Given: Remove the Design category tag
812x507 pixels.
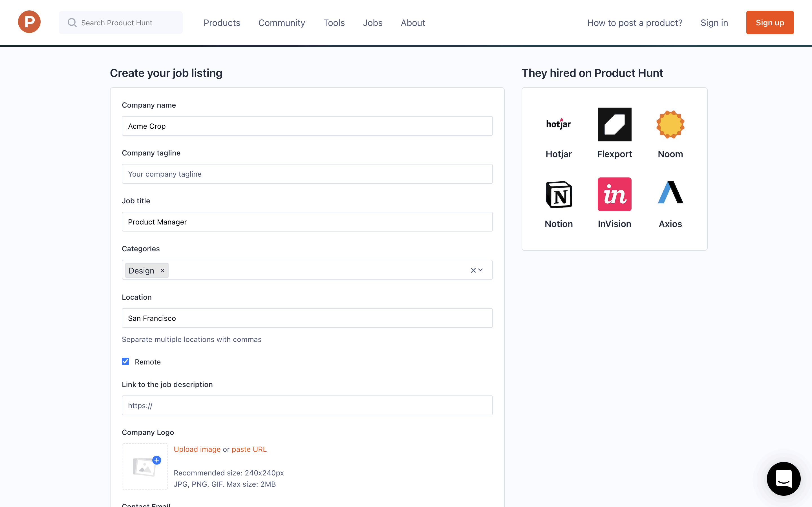Looking at the screenshot, I should 162,271.
